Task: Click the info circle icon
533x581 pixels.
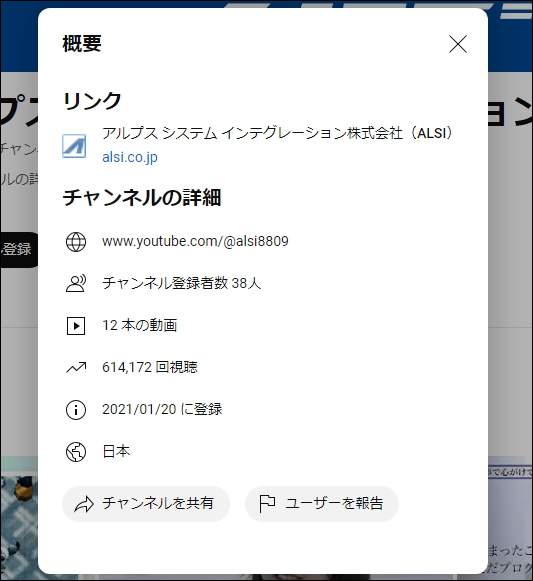Action: [x=76, y=410]
